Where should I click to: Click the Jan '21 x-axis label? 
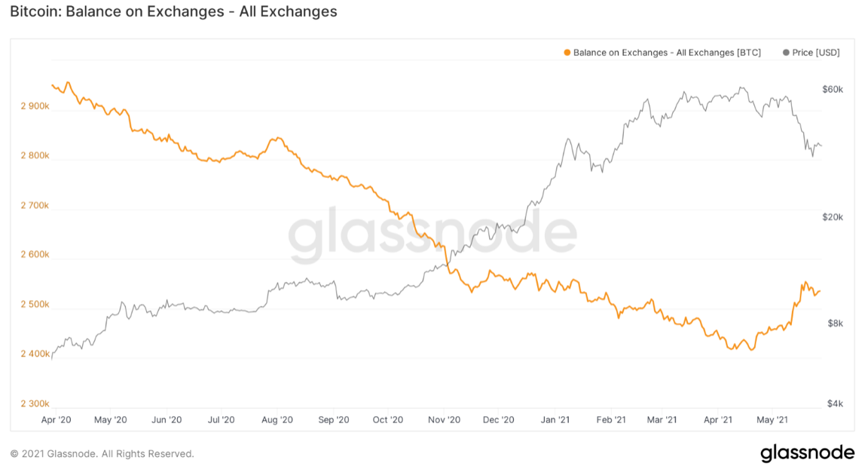click(x=555, y=420)
